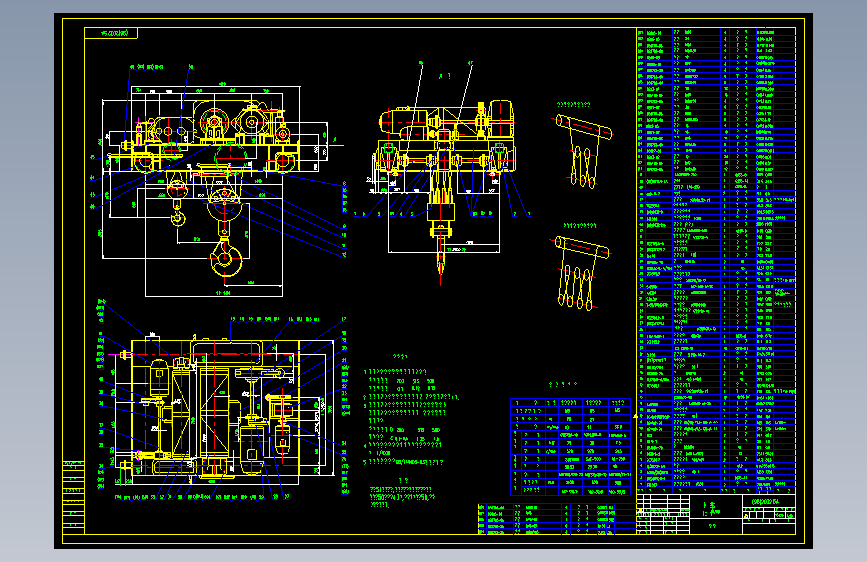Click the tall parts list table on the right

click(716, 261)
